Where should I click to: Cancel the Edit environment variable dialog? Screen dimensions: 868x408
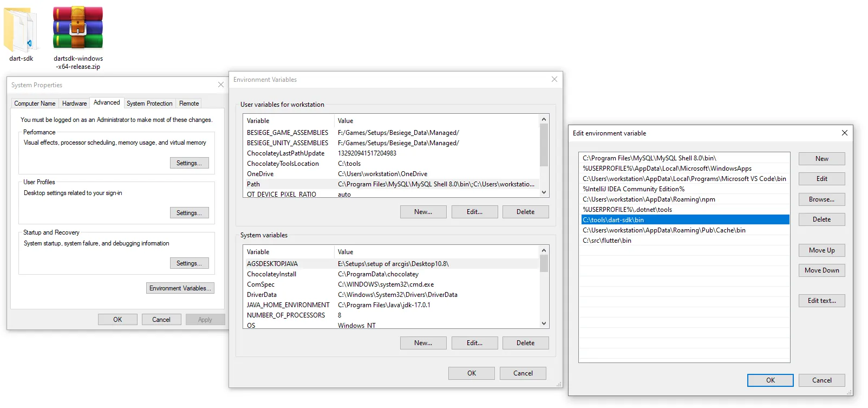coord(822,380)
